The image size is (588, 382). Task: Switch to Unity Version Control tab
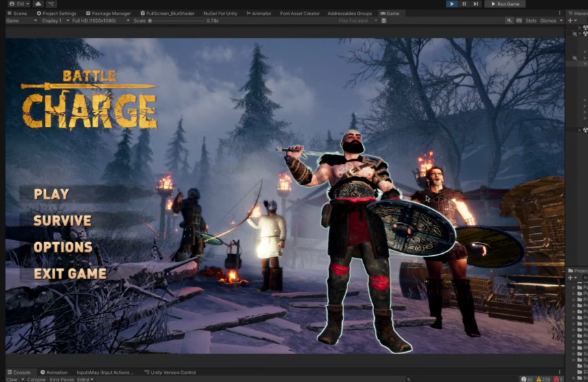[170, 372]
